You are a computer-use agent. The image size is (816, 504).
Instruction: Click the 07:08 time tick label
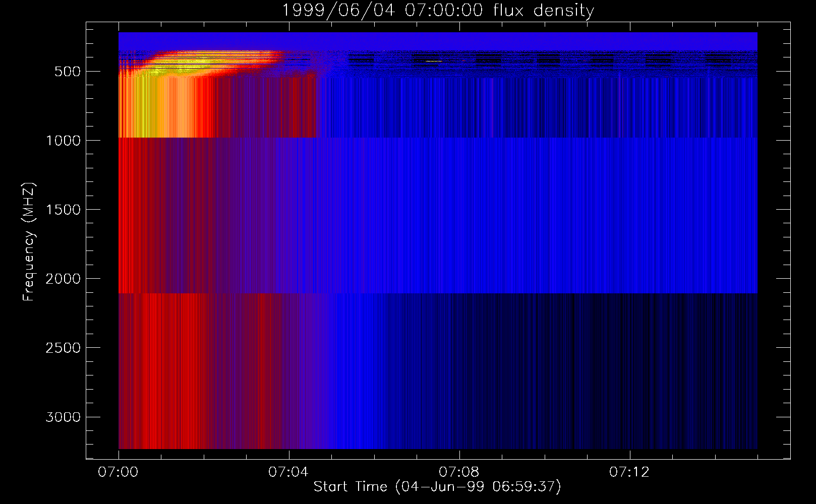pyautogui.click(x=459, y=472)
